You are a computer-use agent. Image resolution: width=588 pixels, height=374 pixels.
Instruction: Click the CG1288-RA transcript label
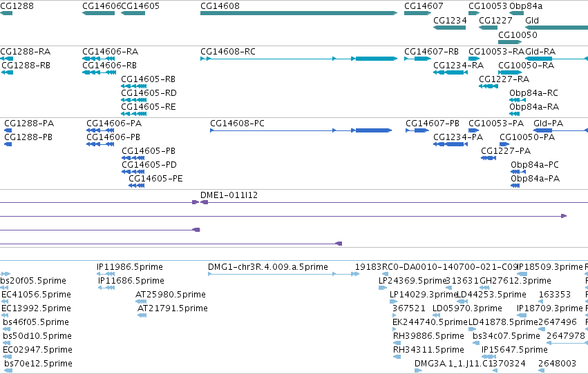pyautogui.click(x=25, y=52)
